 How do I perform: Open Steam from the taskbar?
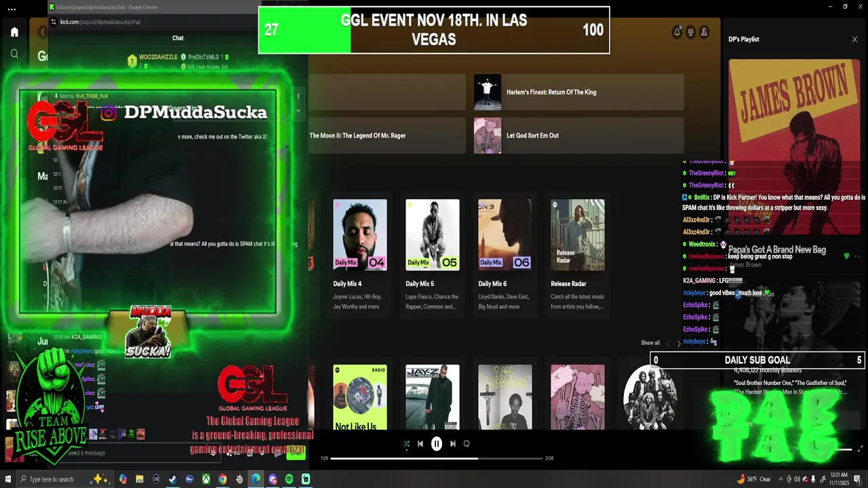click(173, 479)
